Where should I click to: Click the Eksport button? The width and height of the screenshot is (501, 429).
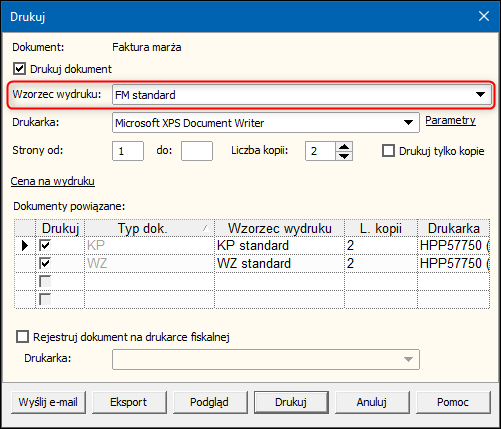point(129,402)
